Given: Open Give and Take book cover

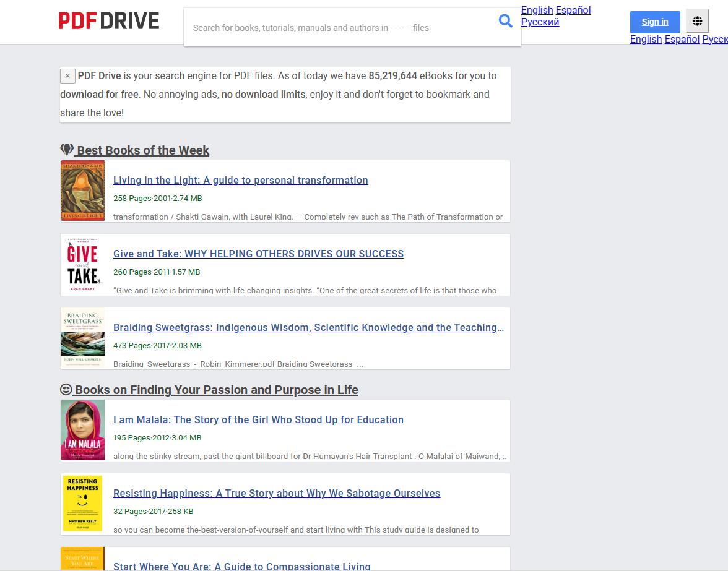Looking at the screenshot, I should (x=83, y=264).
